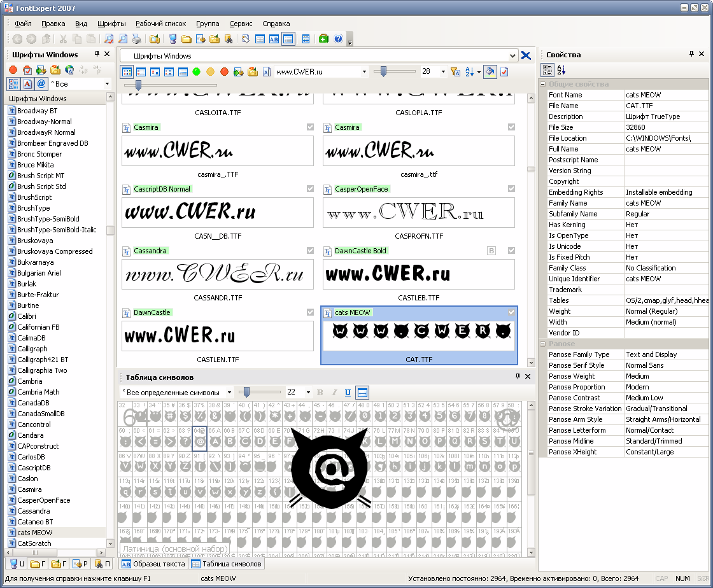Toggle checkbox on CasperOpenFace preview

point(511,189)
